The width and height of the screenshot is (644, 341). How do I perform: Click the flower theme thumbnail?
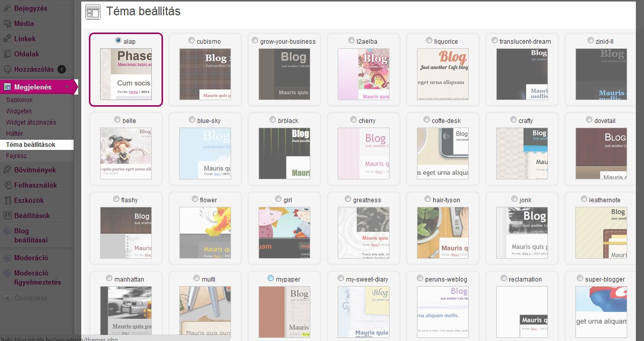click(x=205, y=233)
